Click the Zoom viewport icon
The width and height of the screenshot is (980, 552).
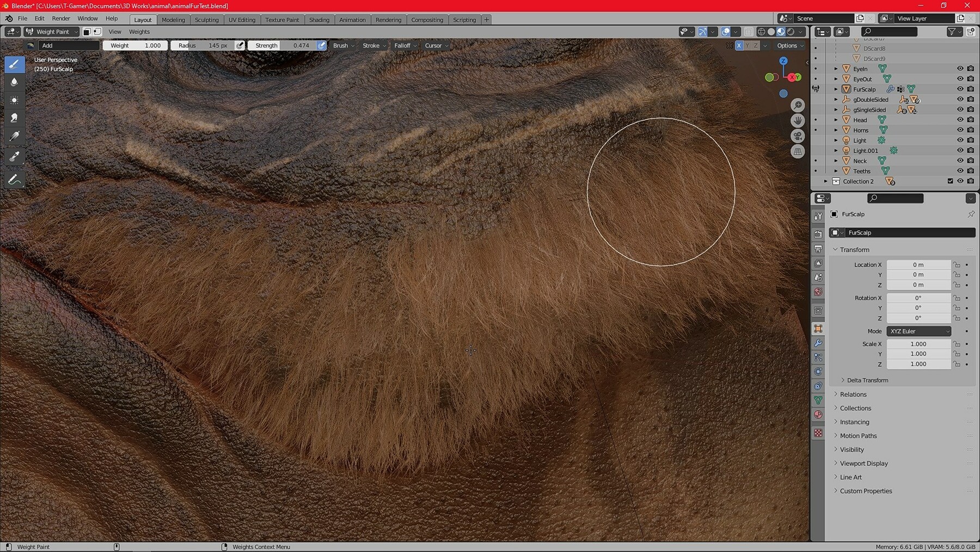(798, 105)
